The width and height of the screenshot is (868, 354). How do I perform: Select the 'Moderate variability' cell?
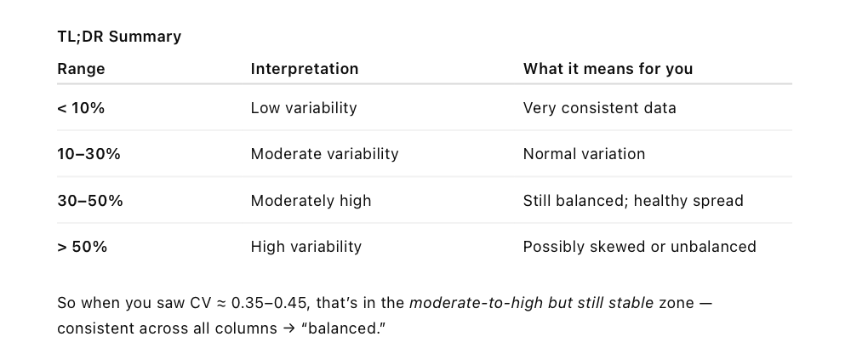click(x=324, y=154)
